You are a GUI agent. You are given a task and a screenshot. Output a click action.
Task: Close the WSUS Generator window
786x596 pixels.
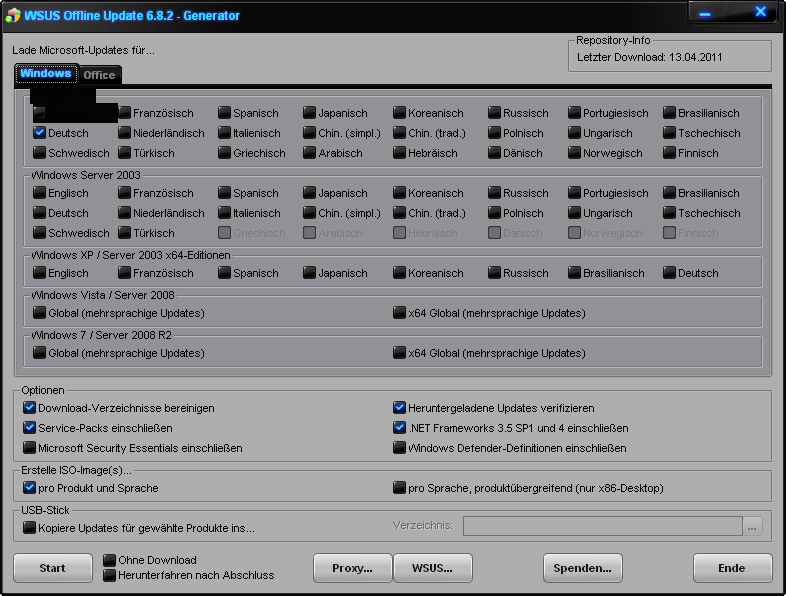(759, 12)
